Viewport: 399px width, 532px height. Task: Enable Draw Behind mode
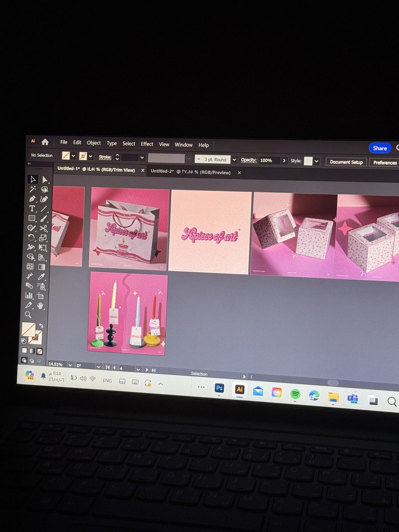(31, 360)
